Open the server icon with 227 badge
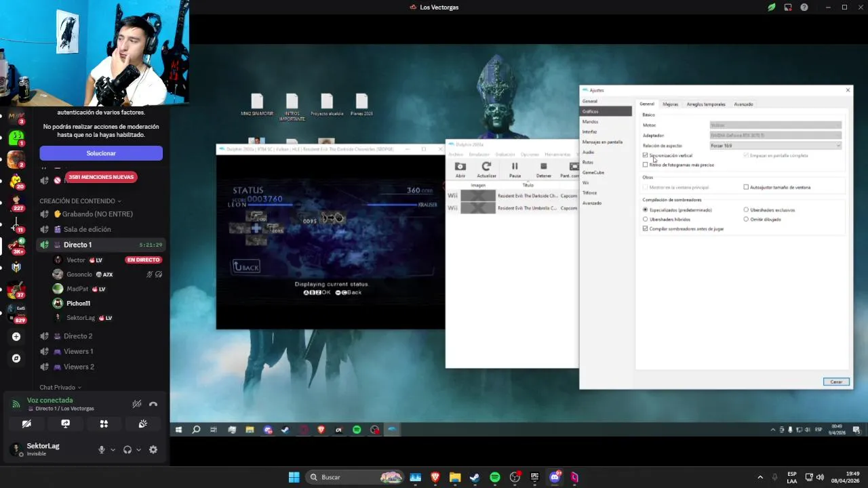 click(16, 202)
